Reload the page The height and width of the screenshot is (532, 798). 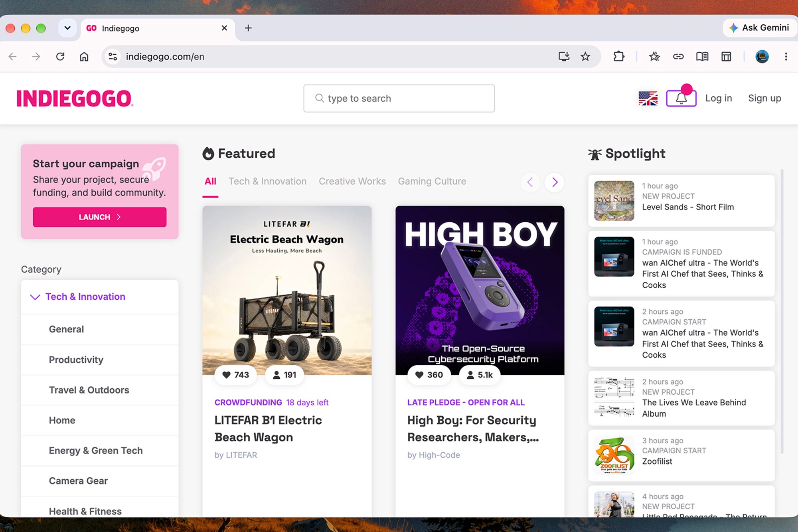tap(60, 57)
